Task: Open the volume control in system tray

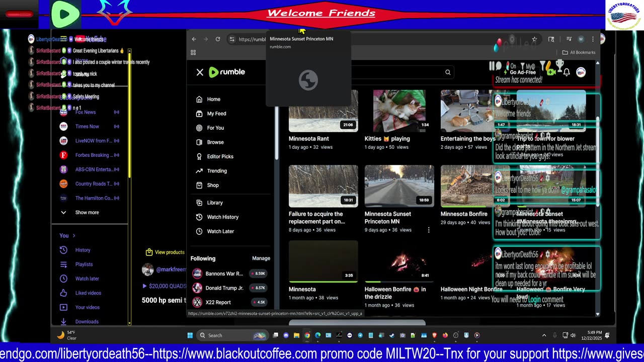Action: [x=573, y=335]
